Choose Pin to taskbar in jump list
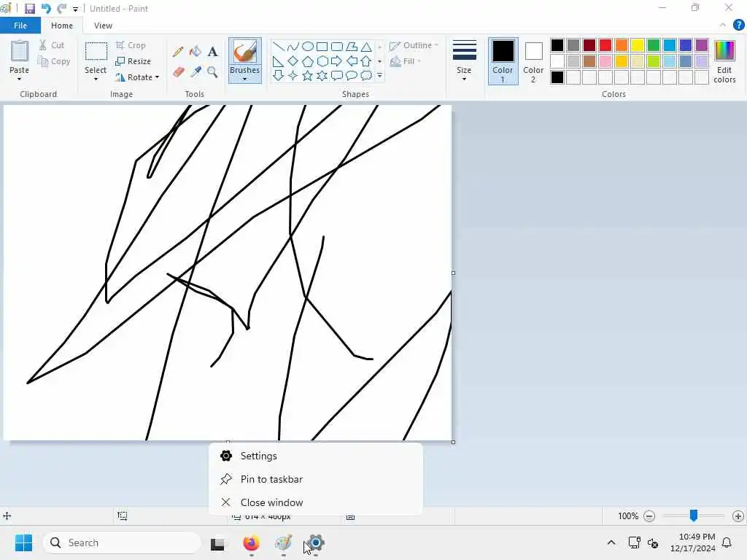Viewport: 747px width, 560px height. point(315,480)
